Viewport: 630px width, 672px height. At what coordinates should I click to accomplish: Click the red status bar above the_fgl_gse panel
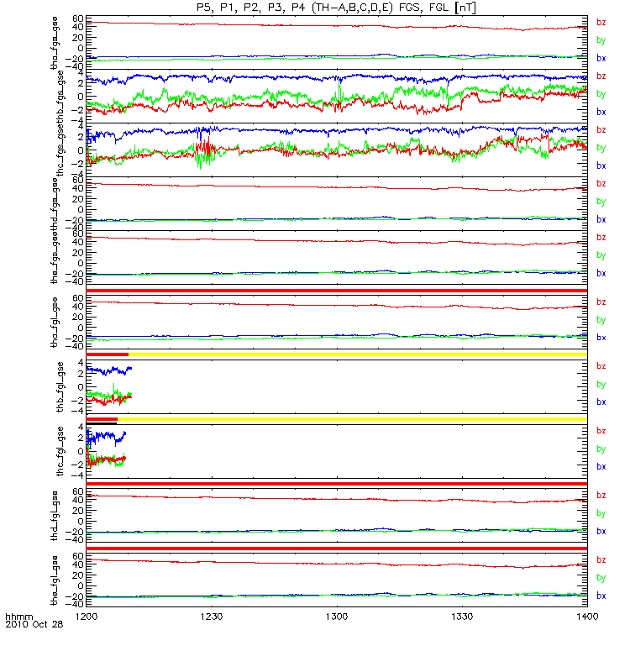(x=337, y=549)
